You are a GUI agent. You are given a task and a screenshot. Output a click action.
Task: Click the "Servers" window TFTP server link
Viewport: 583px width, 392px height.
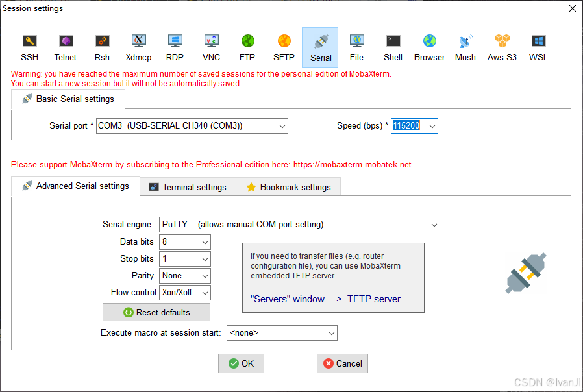[325, 299]
